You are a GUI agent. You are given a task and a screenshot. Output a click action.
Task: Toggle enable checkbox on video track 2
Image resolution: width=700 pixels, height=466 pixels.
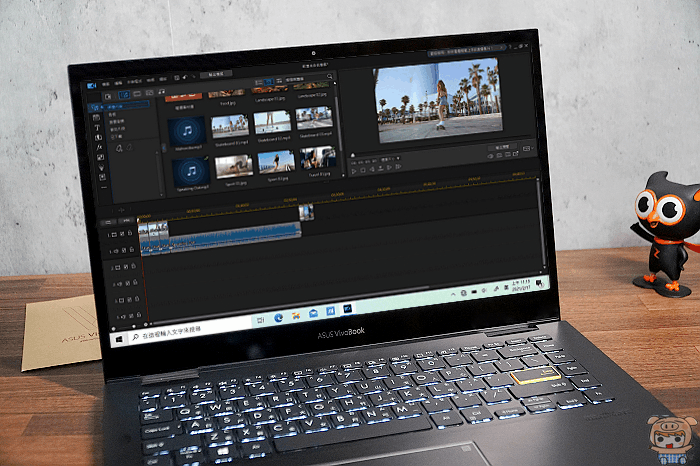126,266
